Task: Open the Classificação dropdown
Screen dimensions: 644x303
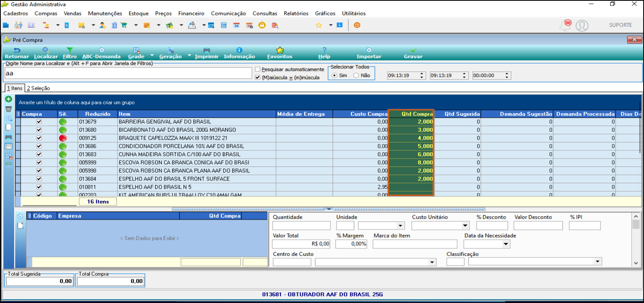Action: tap(598, 261)
